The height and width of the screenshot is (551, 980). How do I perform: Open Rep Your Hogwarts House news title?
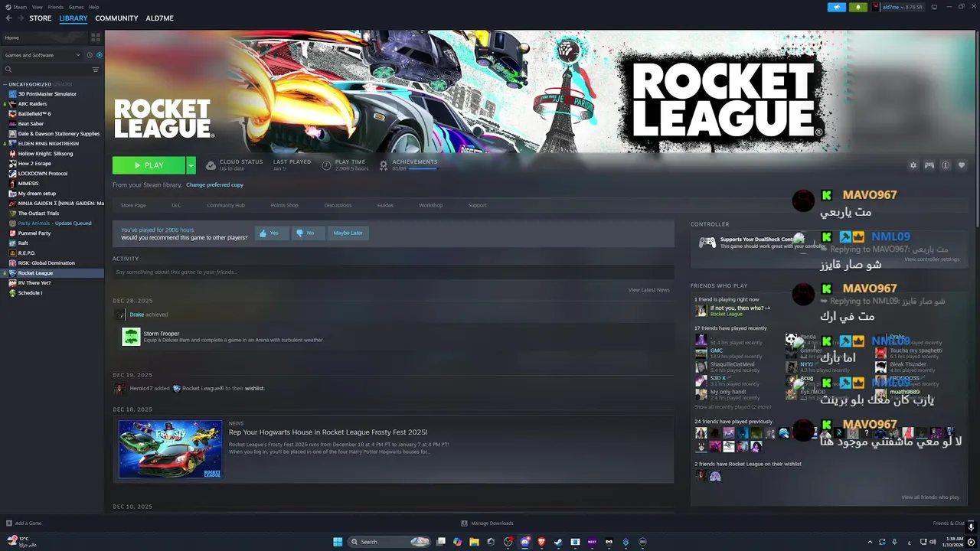(x=328, y=432)
